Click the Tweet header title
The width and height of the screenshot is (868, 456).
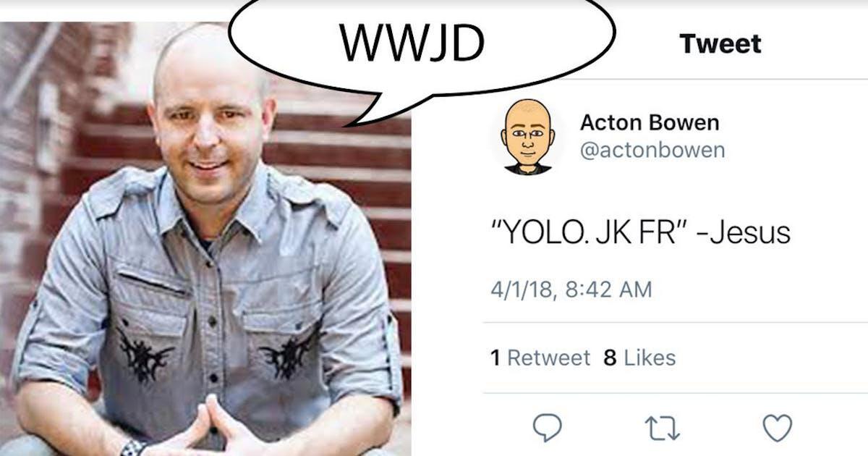coord(720,44)
